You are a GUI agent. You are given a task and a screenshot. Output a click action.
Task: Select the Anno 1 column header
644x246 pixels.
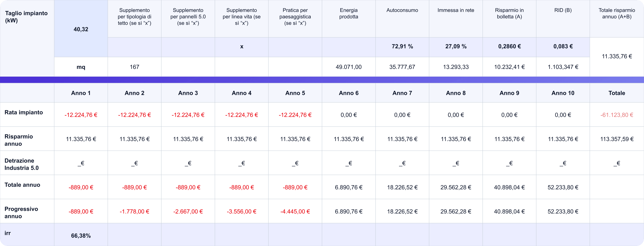pos(81,93)
